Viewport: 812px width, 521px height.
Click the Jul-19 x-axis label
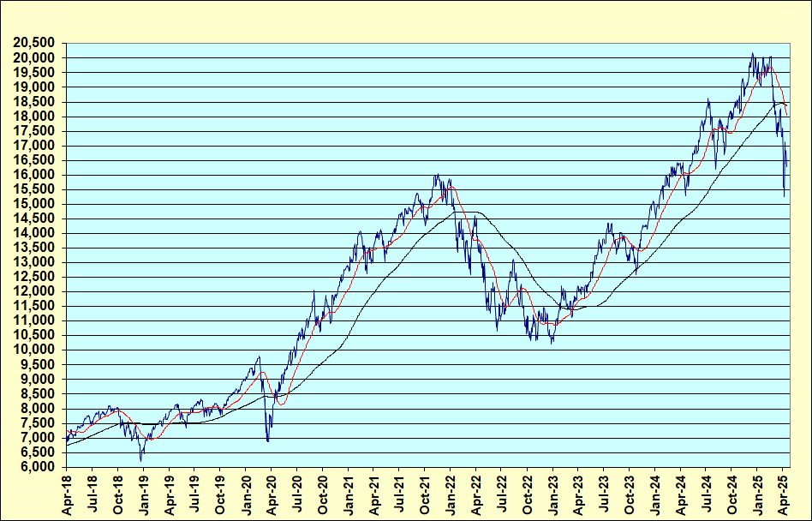[194, 496]
